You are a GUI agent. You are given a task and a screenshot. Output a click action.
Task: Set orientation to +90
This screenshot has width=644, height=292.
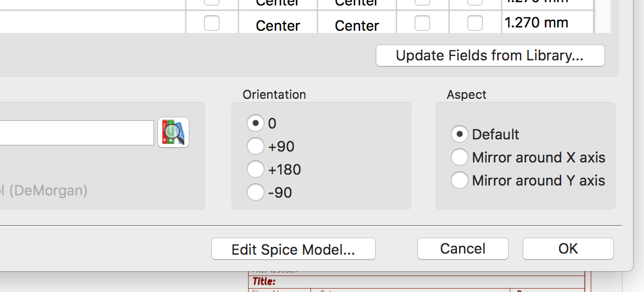pos(255,147)
